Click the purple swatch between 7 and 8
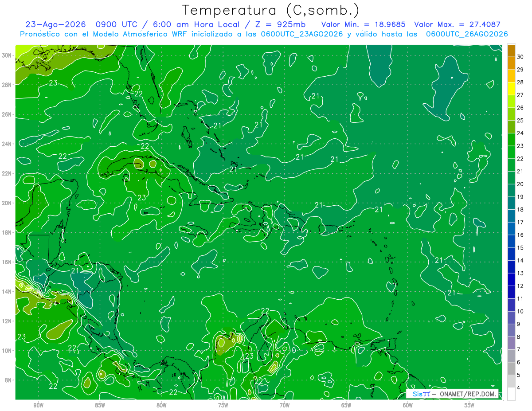Viewport: 532px width, 411px height. [511, 343]
